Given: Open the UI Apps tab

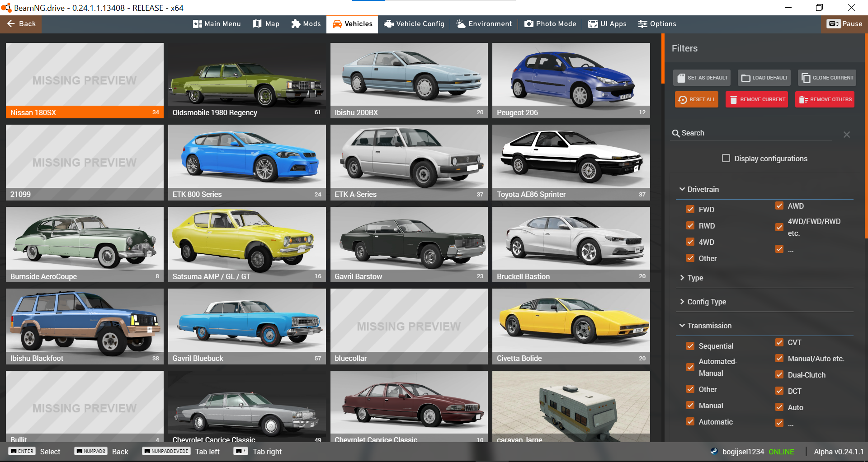Looking at the screenshot, I should (x=607, y=24).
